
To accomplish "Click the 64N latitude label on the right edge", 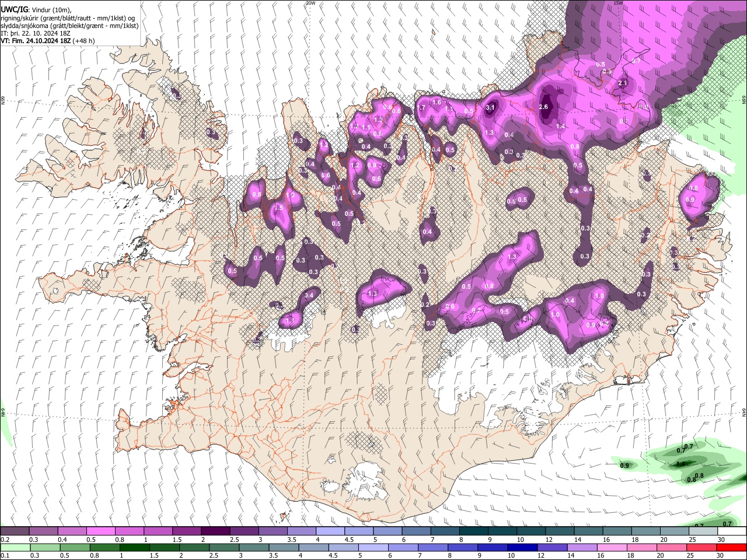I will [x=744, y=412].
